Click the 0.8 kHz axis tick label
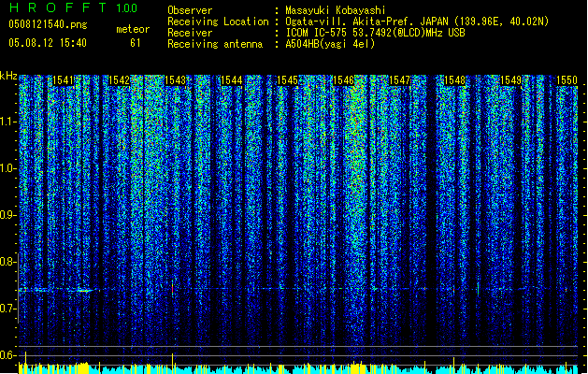The height and width of the screenshot is (374, 588). tap(8, 262)
